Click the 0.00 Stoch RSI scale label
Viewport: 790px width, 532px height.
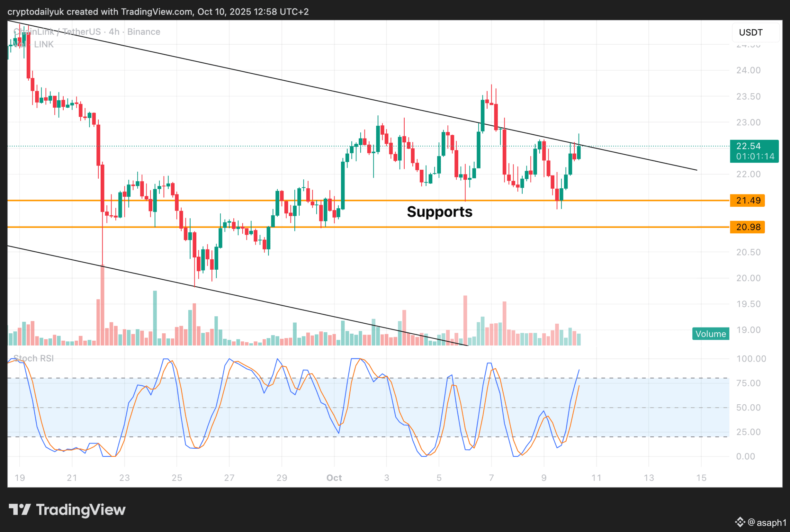pyautogui.click(x=745, y=456)
